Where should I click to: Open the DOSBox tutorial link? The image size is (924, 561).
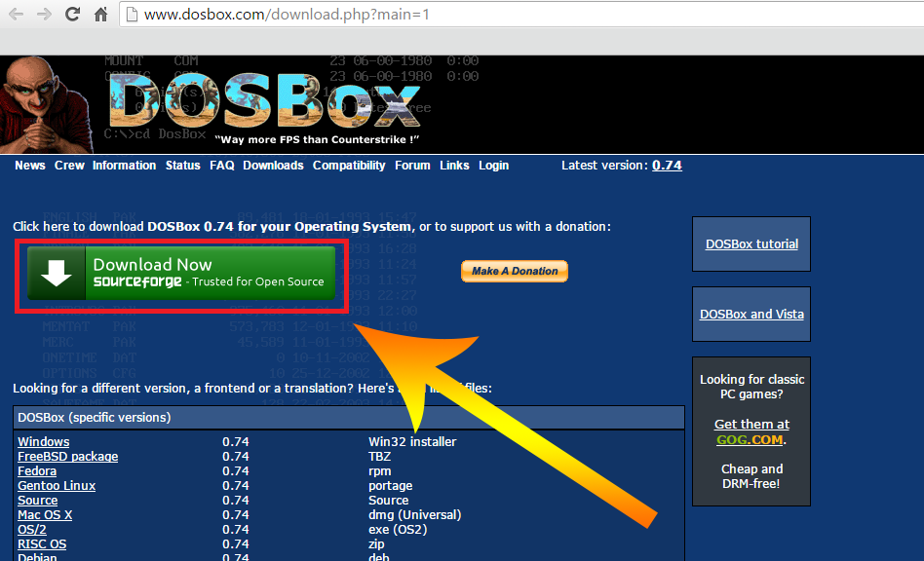pos(751,243)
